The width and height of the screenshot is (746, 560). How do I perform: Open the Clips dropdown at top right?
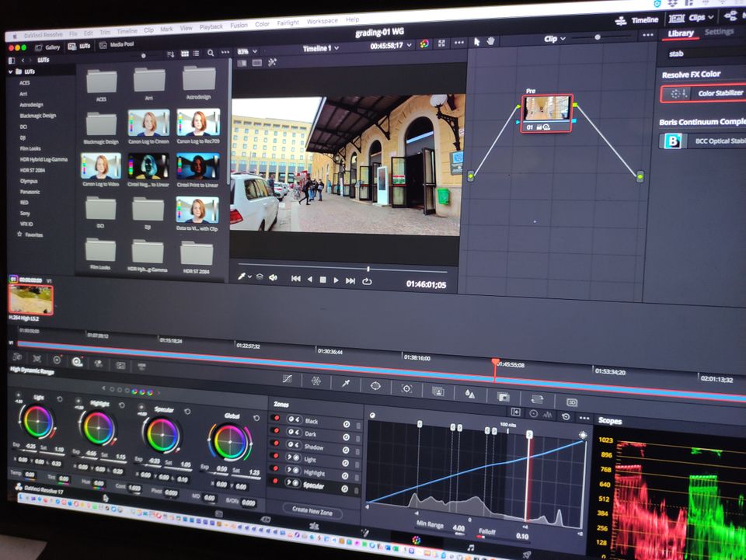pos(700,17)
